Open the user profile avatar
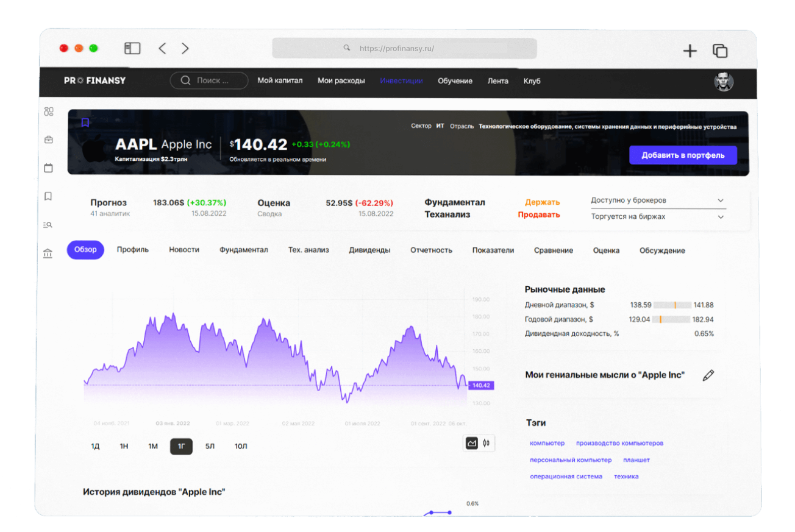The height and width of the screenshot is (532, 795). pos(724,82)
